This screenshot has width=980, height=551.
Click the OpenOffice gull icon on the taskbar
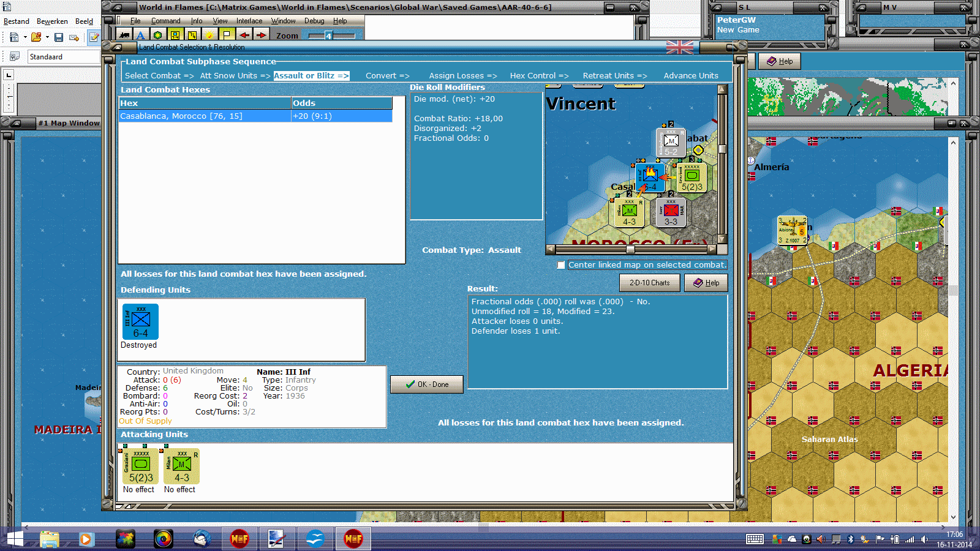pos(315,539)
